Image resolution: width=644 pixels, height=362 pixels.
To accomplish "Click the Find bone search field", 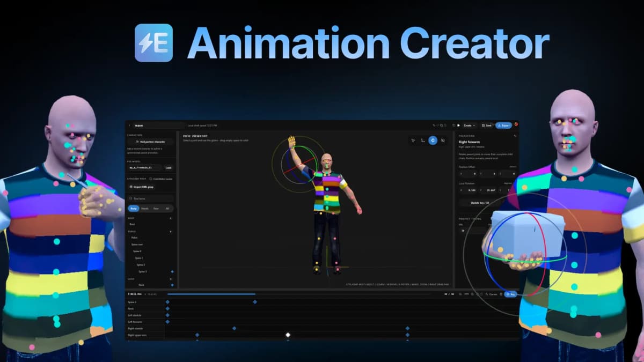I will point(150,198).
